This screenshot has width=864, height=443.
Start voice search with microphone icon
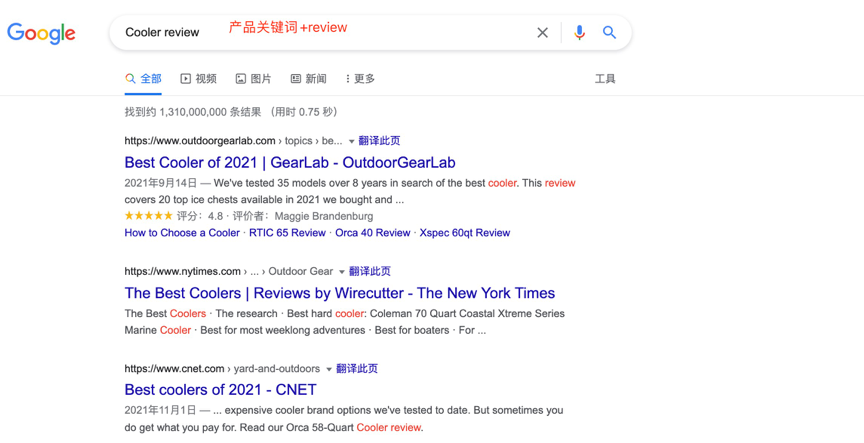(579, 33)
